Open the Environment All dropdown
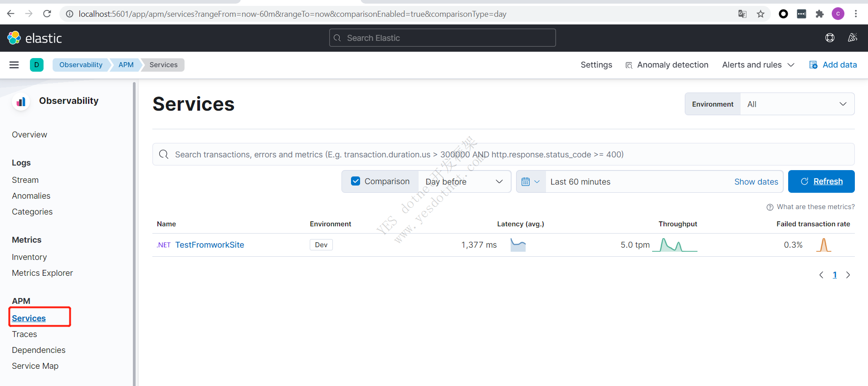The image size is (868, 386). pos(797,104)
